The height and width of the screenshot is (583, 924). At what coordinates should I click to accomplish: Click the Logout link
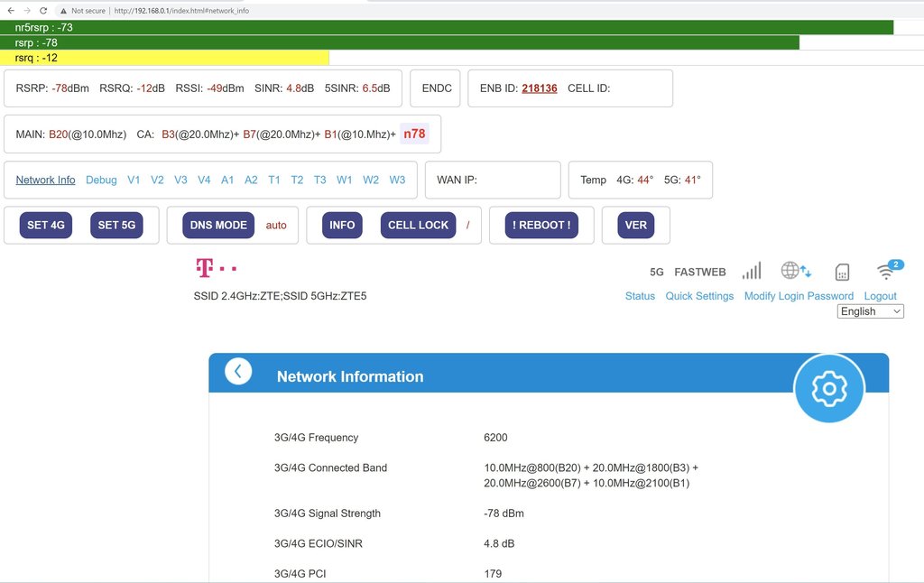click(x=880, y=296)
